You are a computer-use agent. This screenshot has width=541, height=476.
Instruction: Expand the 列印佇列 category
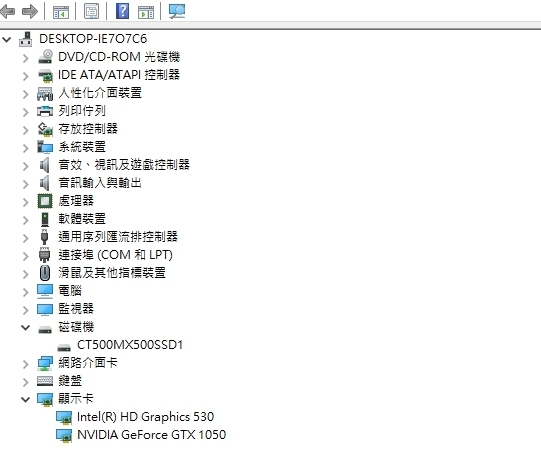click(26, 112)
